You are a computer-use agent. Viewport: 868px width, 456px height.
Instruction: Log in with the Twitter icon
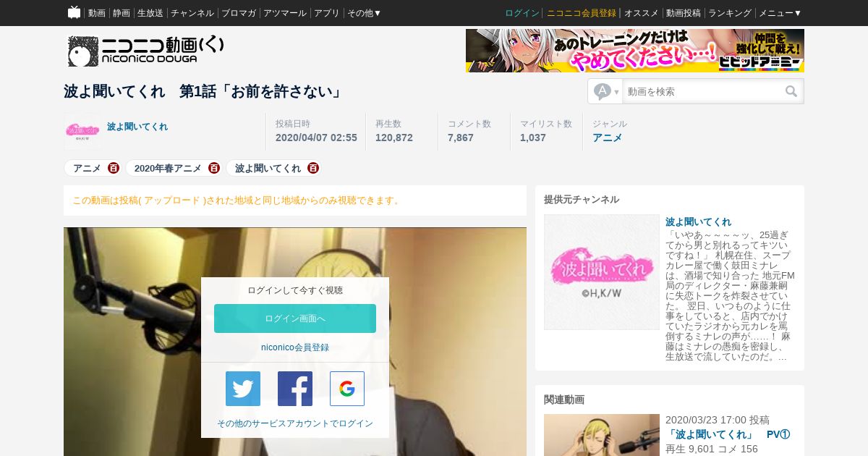click(243, 389)
